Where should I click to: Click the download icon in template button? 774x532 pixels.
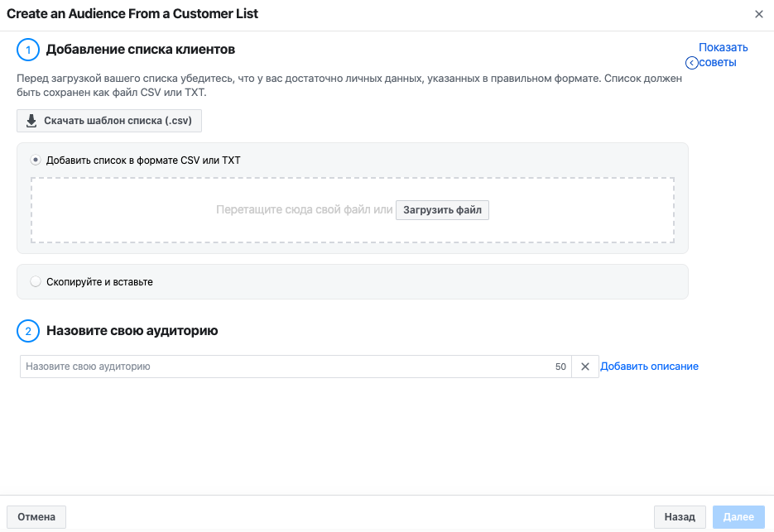point(31,121)
